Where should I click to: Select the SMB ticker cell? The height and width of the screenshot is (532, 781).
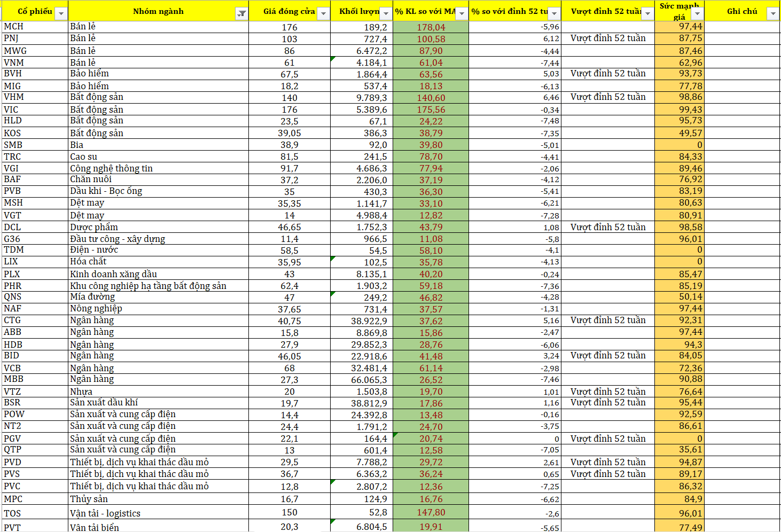pos(35,145)
